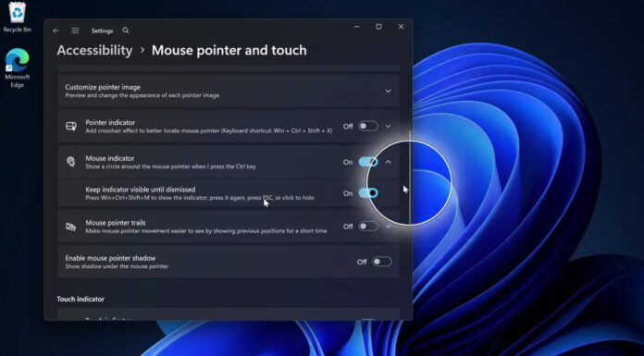
Task: Close the Settings window
Action: click(401, 27)
